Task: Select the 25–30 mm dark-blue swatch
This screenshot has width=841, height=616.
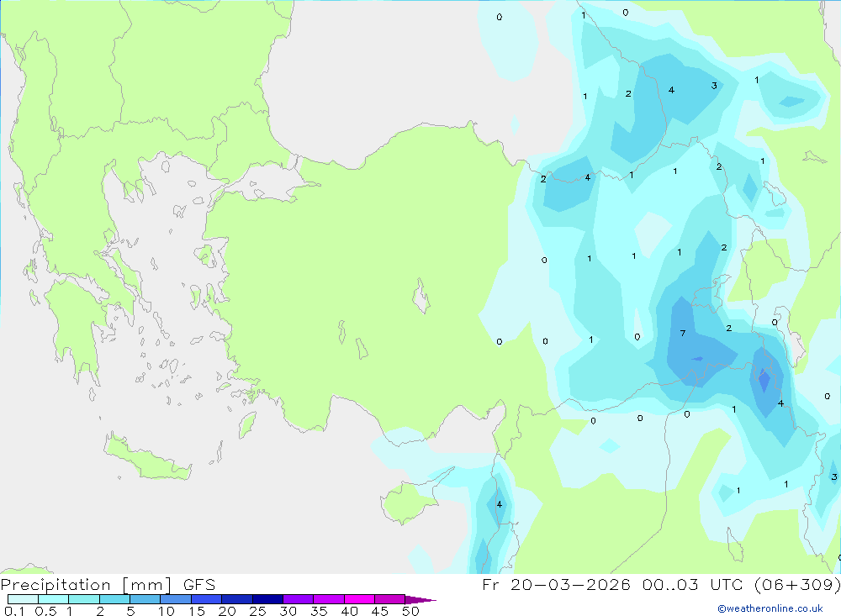Action: (267, 599)
